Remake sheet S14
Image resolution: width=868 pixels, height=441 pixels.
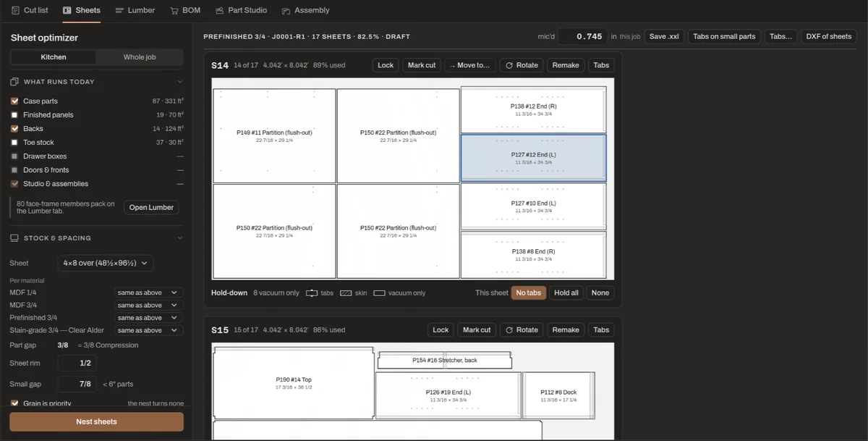(x=566, y=65)
